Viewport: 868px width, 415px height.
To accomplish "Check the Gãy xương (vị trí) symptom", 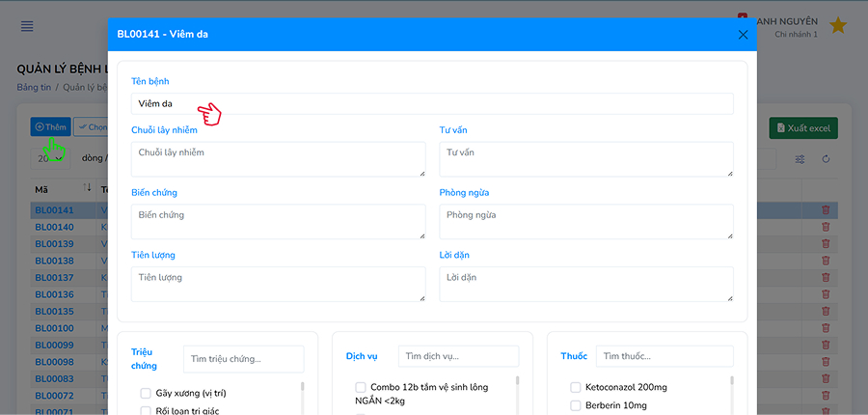I will click(146, 393).
